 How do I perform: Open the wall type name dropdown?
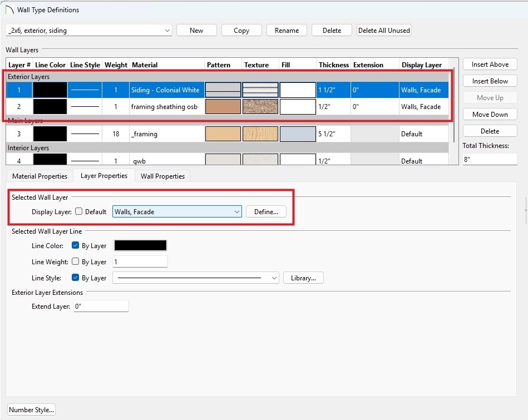click(x=89, y=31)
